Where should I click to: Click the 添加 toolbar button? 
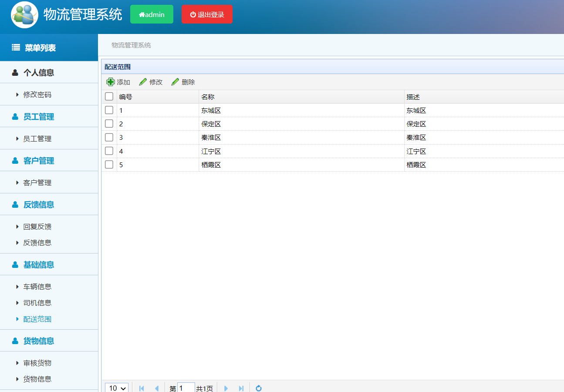tap(118, 82)
